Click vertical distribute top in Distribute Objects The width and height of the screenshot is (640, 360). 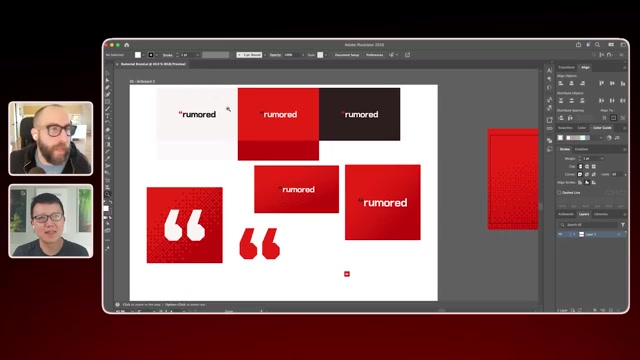point(561,100)
